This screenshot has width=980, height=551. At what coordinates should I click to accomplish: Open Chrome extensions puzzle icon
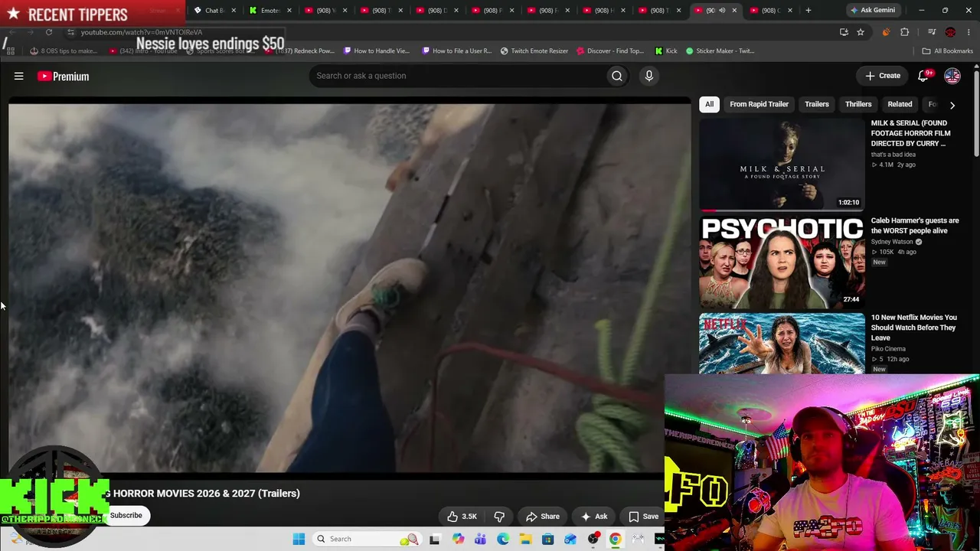click(x=905, y=32)
